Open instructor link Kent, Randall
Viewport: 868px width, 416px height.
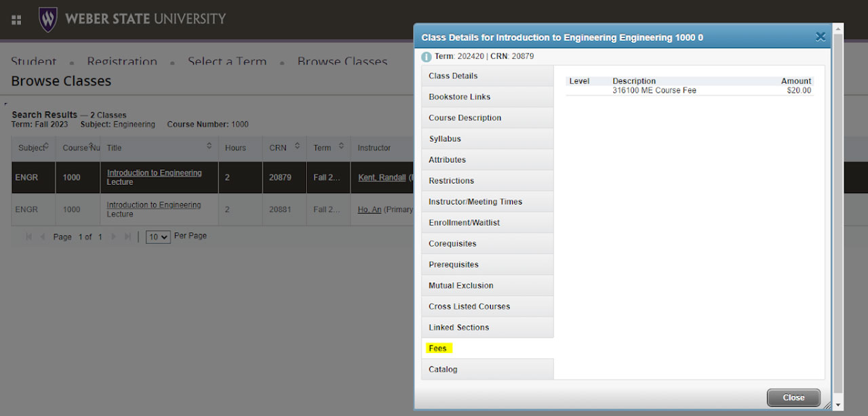382,178
